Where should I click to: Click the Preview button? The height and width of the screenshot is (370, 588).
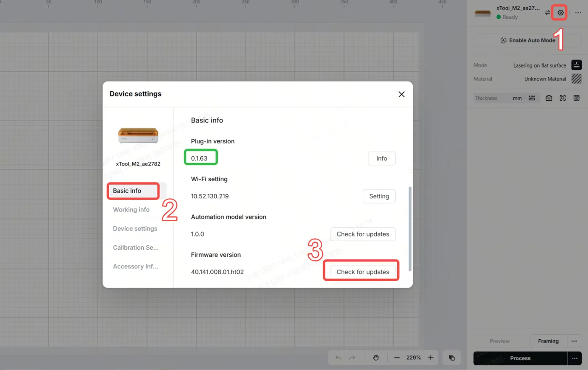(500, 341)
